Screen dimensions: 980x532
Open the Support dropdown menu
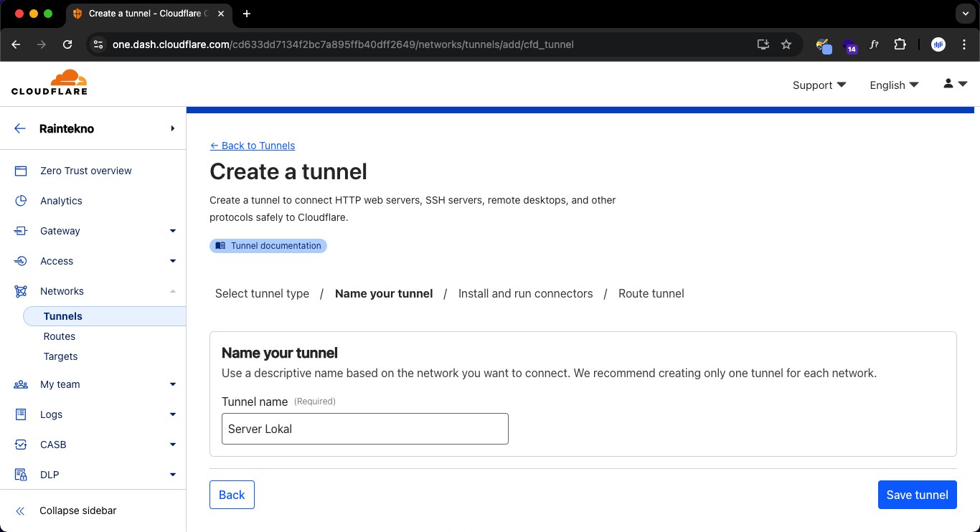pos(819,85)
